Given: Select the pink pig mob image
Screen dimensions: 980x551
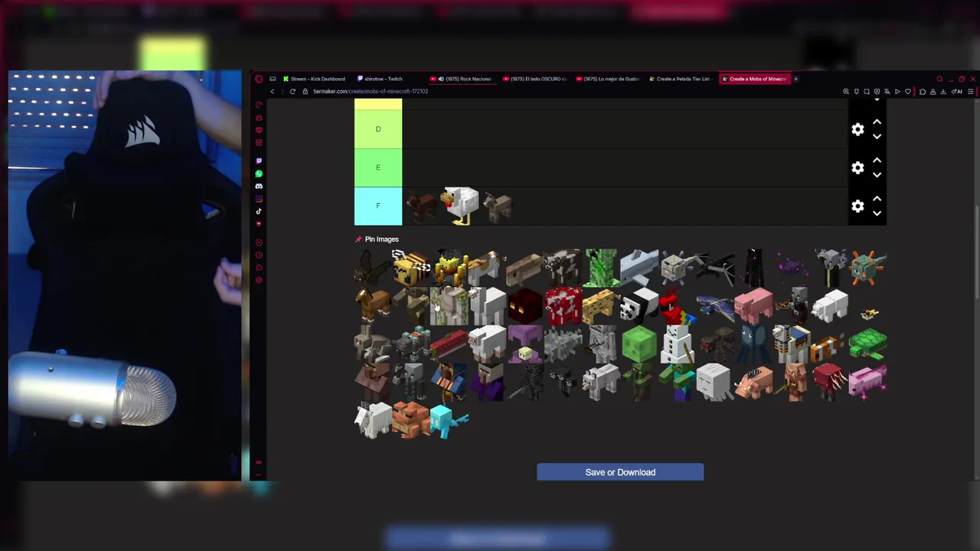Looking at the screenshot, I should pos(753,305).
